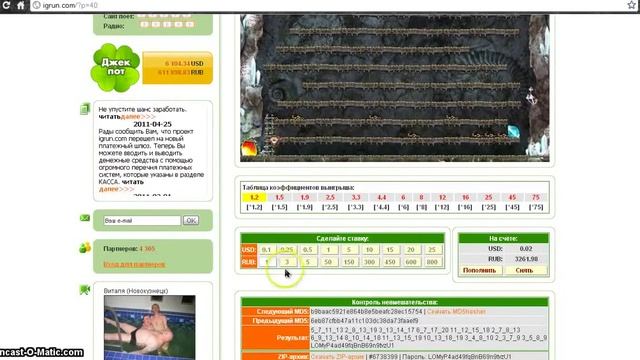
Task: Place a 0.25 USD bet
Action: [287, 249]
